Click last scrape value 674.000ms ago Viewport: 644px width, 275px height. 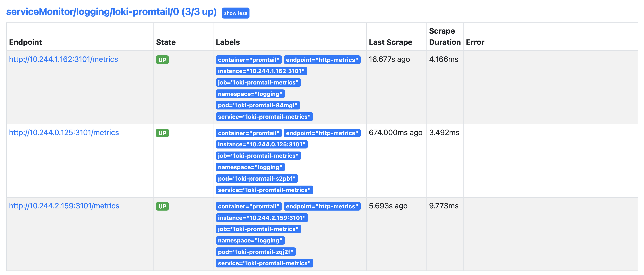[x=396, y=133]
